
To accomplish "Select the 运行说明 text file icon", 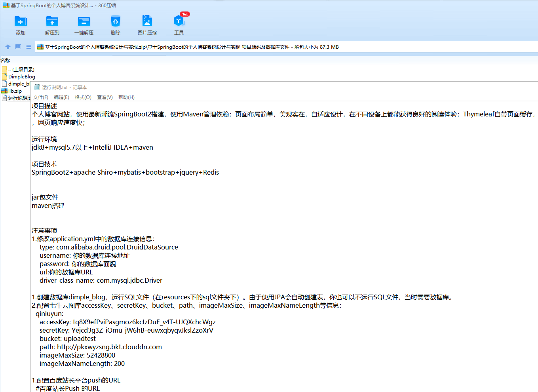I will [5, 98].
